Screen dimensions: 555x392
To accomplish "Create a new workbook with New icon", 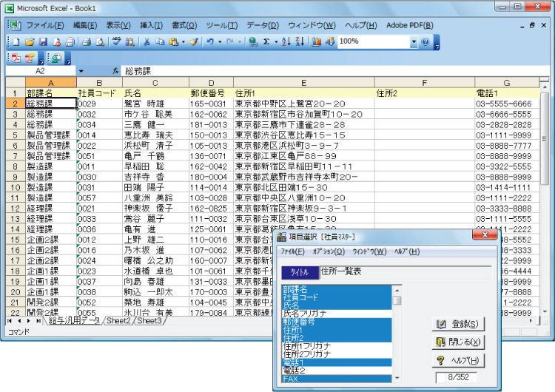I will tap(16, 42).
